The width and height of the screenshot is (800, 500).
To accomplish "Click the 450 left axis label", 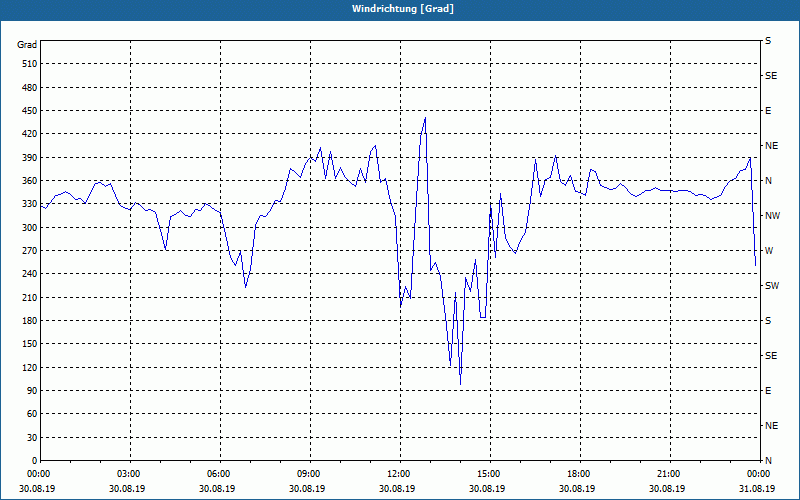I will [29, 111].
